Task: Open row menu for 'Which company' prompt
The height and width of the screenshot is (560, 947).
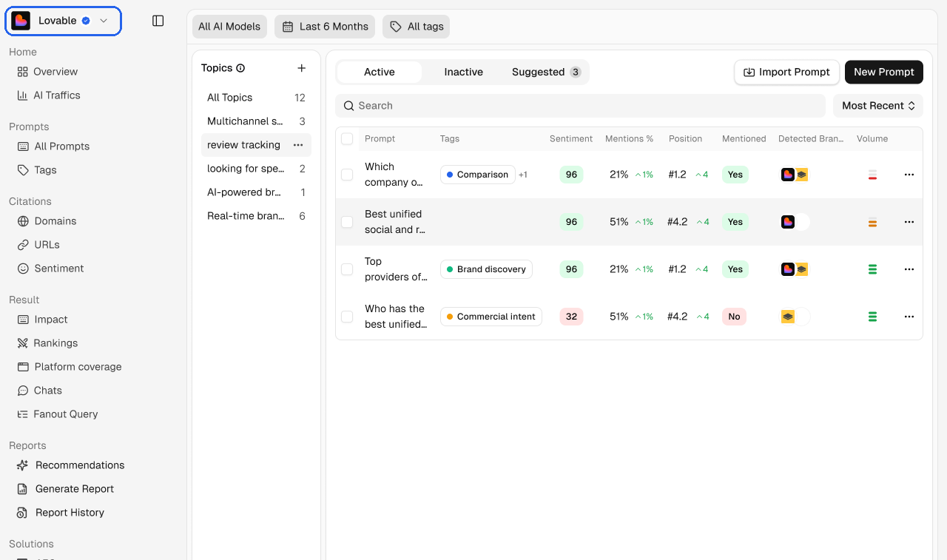Action: [x=909, y=175]
